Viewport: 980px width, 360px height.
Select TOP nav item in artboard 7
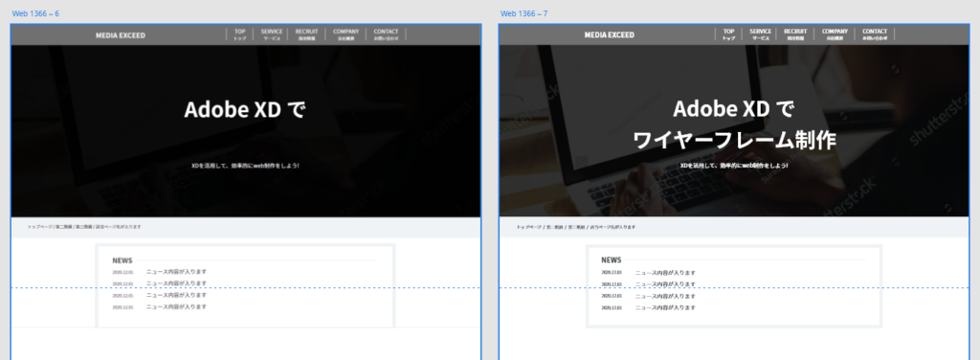pos(728,34)
